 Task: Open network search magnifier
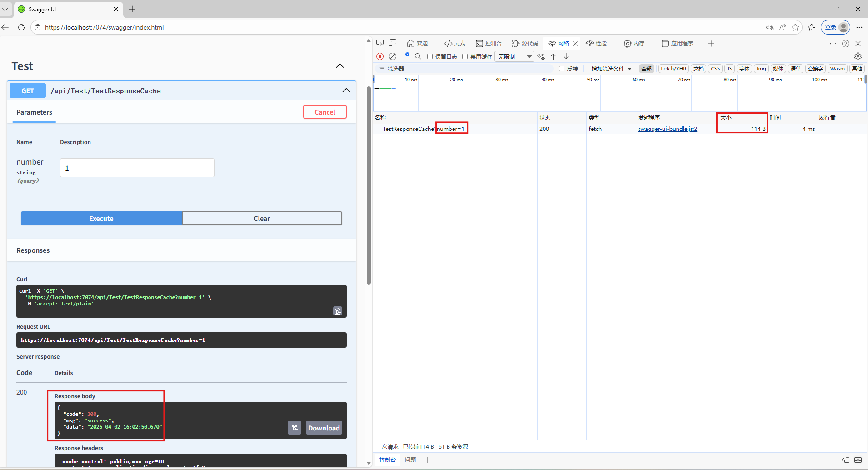click(418, 56)
